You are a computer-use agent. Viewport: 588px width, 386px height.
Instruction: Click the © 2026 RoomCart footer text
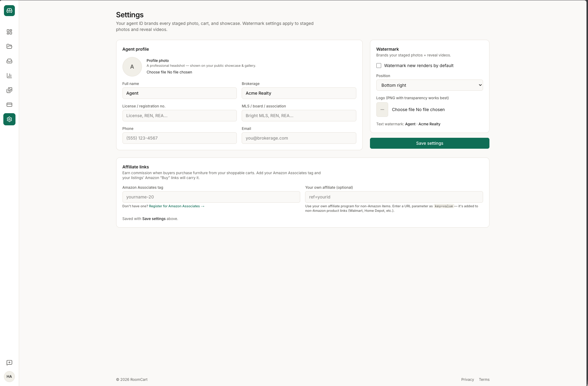pos(132,380)
